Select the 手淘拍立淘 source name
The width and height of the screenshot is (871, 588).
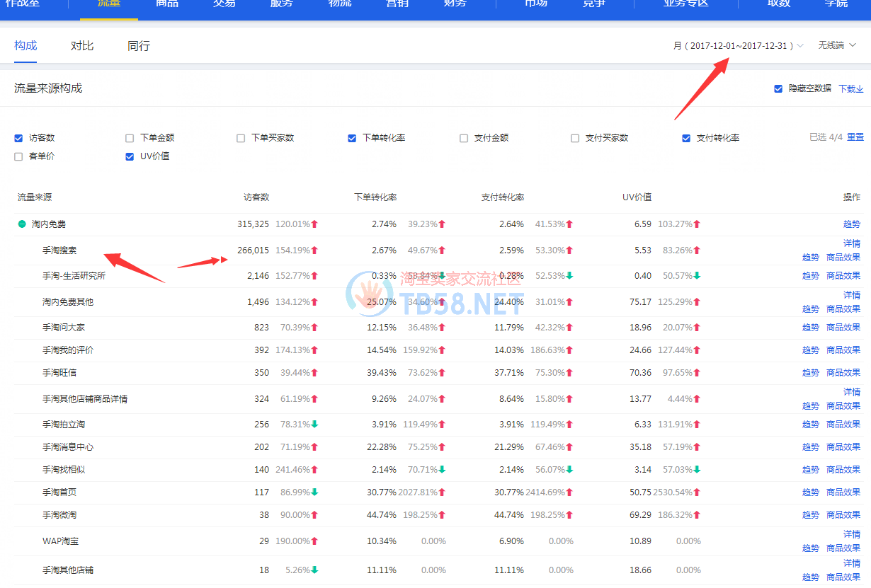[x=64, y=425]
